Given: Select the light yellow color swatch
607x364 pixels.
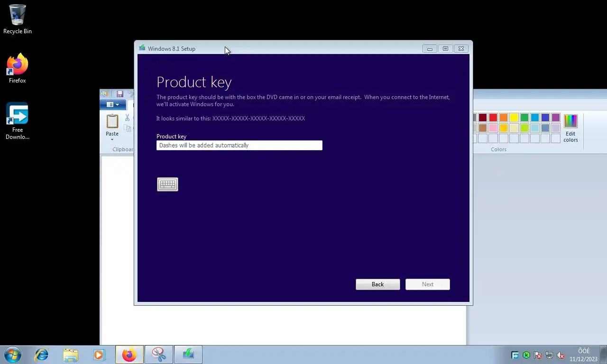Looking at the screenshot, I should pyautogui.click(x=514, y=128).
